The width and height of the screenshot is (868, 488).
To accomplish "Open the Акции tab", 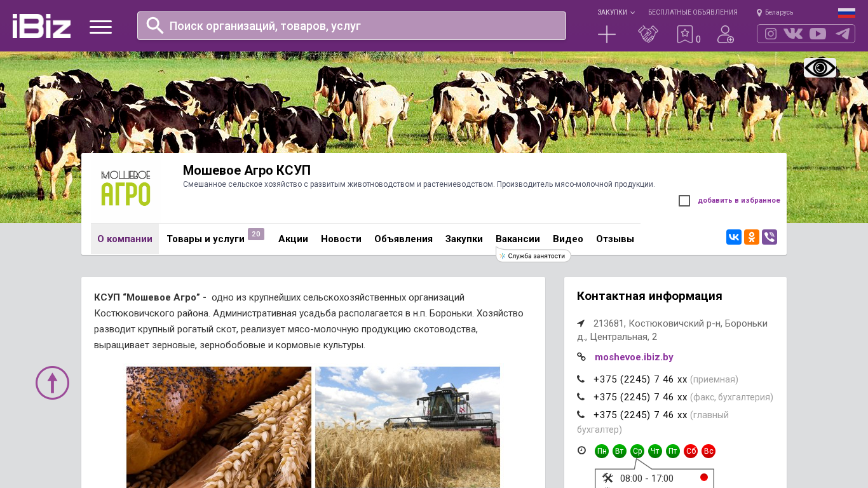I will pos(293,239).
